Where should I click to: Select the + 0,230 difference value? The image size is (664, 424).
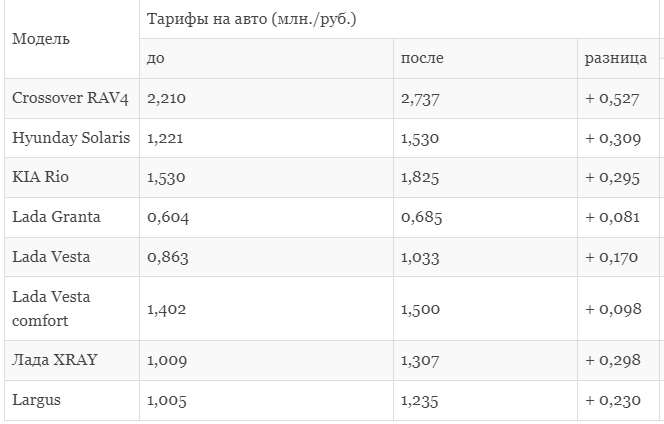point(613,400)
